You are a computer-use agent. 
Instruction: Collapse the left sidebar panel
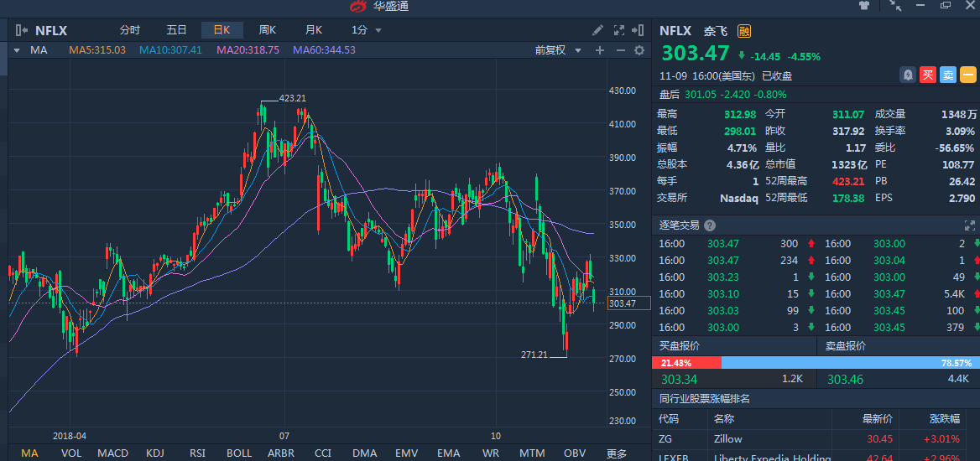pos(22,30)
